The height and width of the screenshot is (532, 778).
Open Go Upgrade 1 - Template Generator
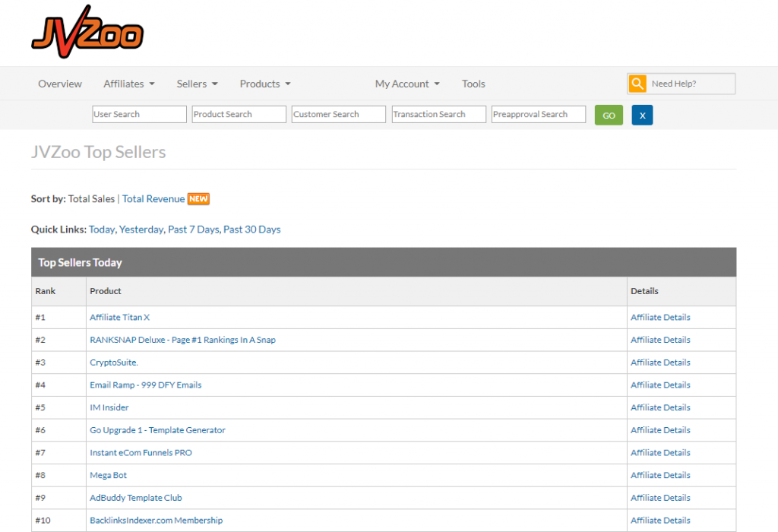[x=157, y=430]
